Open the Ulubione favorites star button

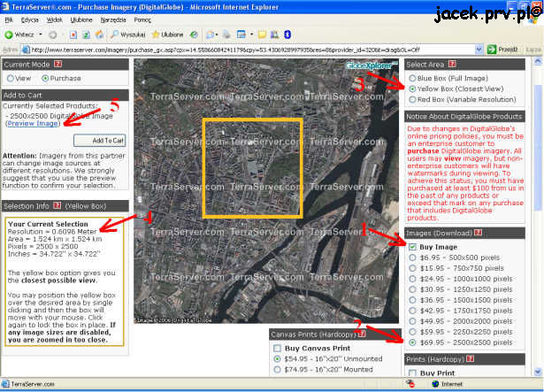[167, 35]
